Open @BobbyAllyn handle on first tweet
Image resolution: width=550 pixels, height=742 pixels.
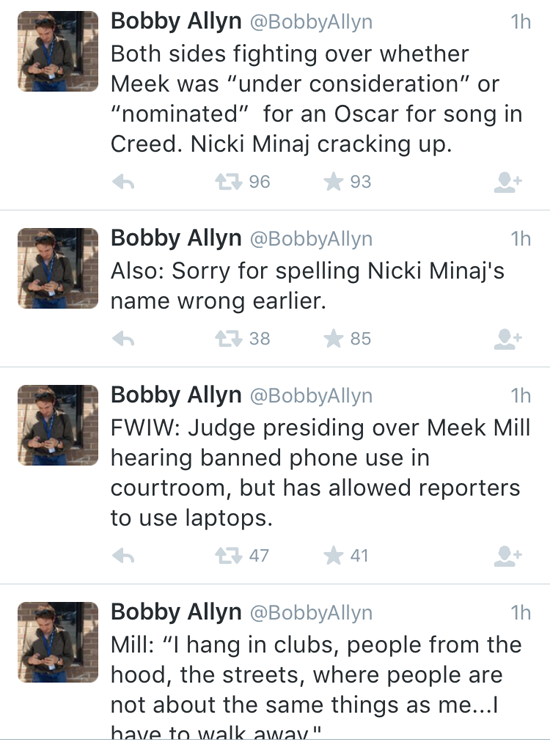point(311,23)
